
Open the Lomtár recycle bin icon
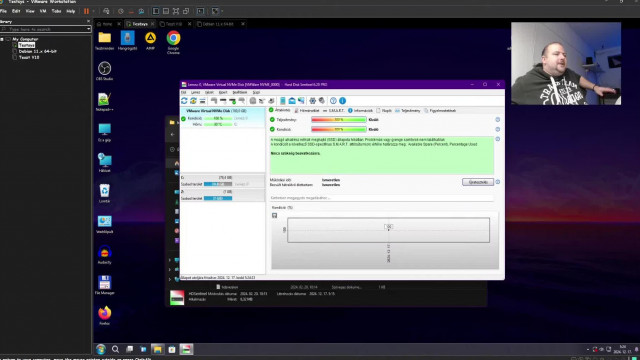coord(104,193)
